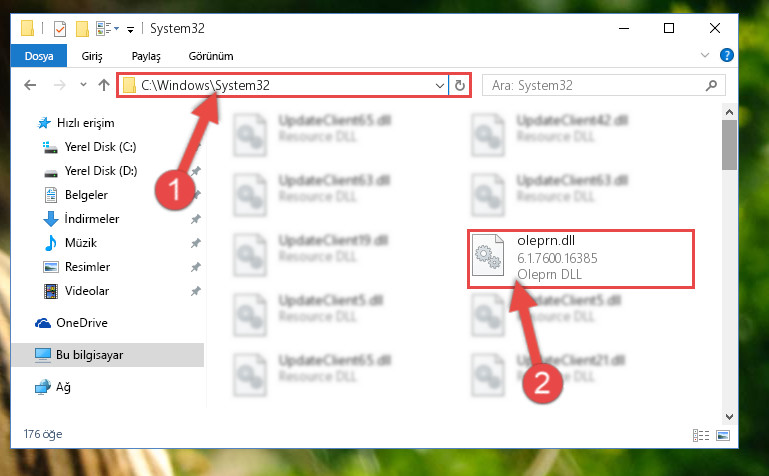Switch to details view layout icon
Screen dimensions: 769x476
[701, 435]
